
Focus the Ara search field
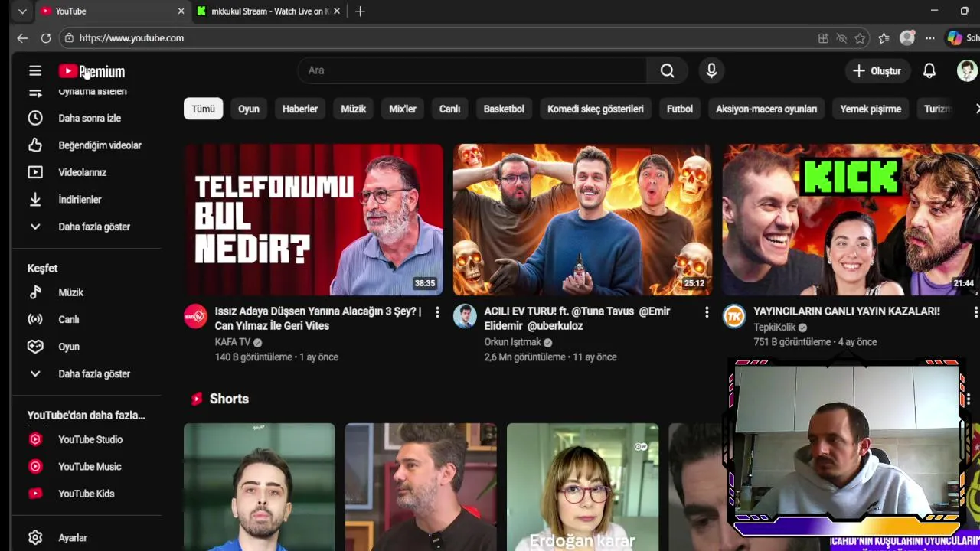[x=472, y=70]
